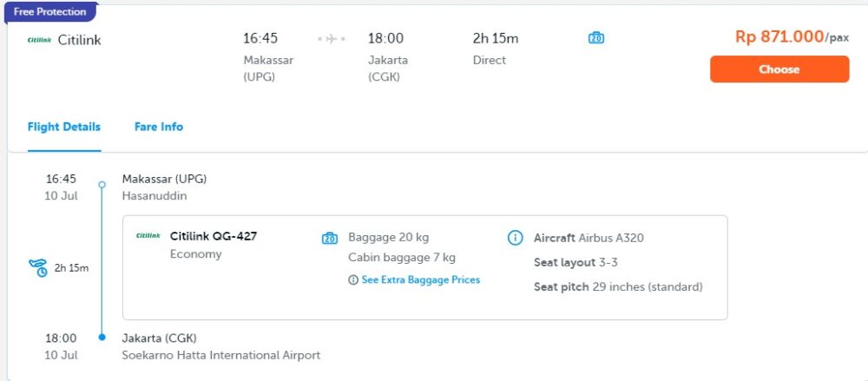This screenshot has height=381, width=868.
Task: Click the Free Protection badge
Action: tap(50, 12)
